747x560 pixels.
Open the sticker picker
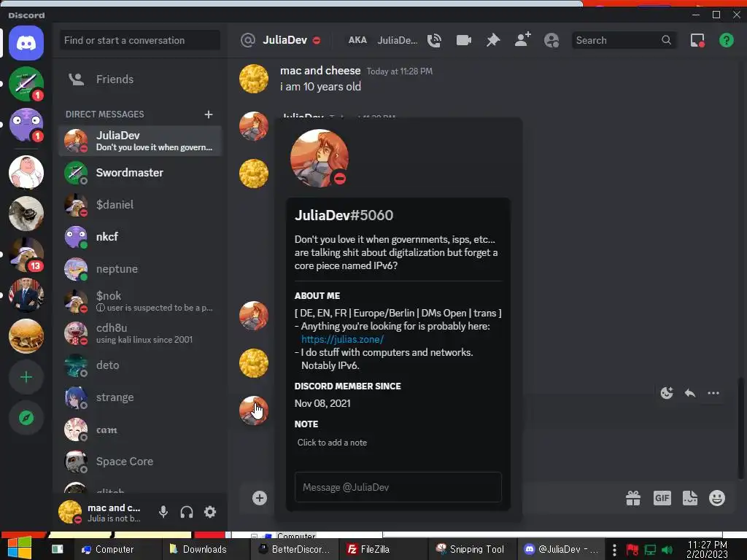(x=690, y=498)
